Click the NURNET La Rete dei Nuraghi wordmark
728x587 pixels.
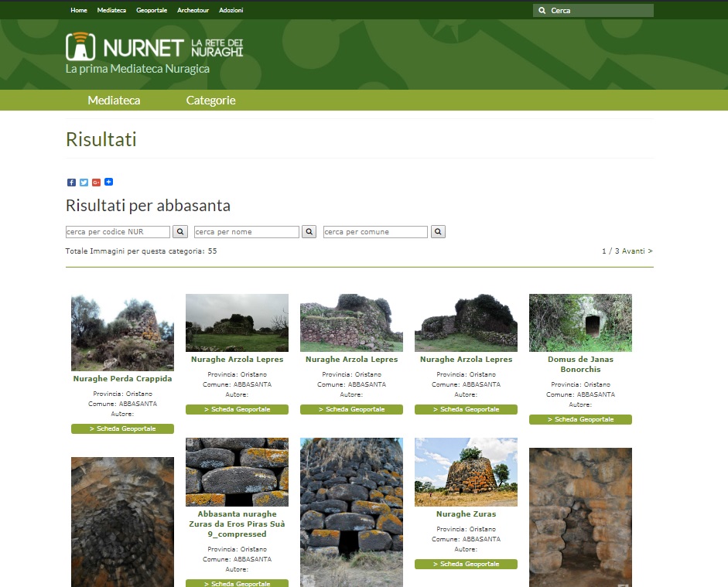pos(173,48)
